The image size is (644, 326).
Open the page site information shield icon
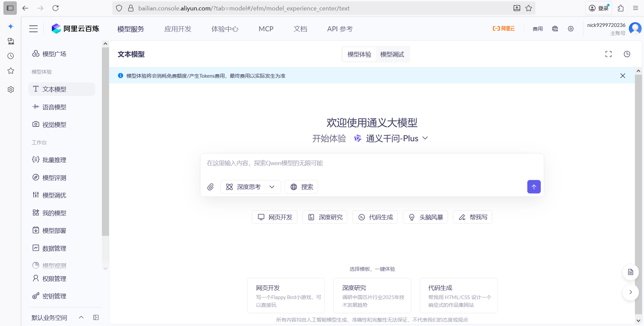coord(119,8)
